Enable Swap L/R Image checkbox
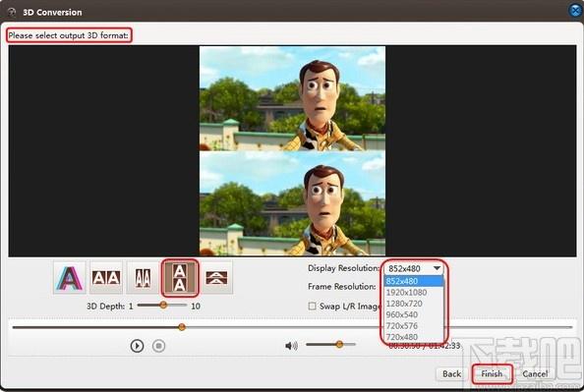 312,306
